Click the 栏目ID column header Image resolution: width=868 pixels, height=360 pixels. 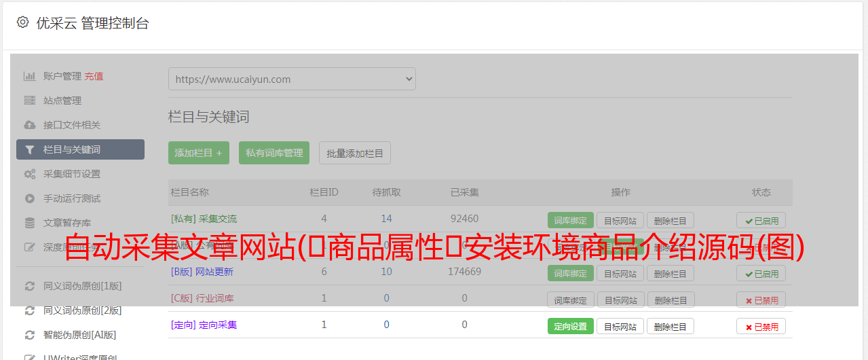coord(324,192)
